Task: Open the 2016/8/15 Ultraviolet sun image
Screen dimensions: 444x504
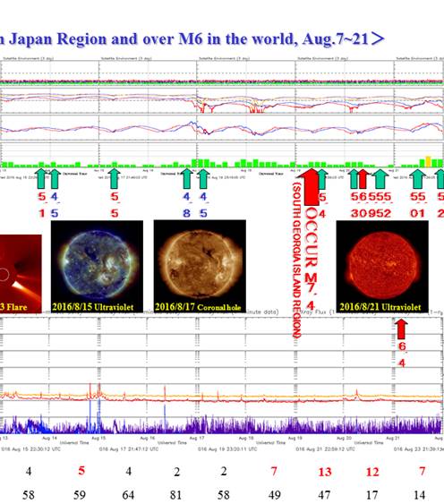Action: point(97,267)
